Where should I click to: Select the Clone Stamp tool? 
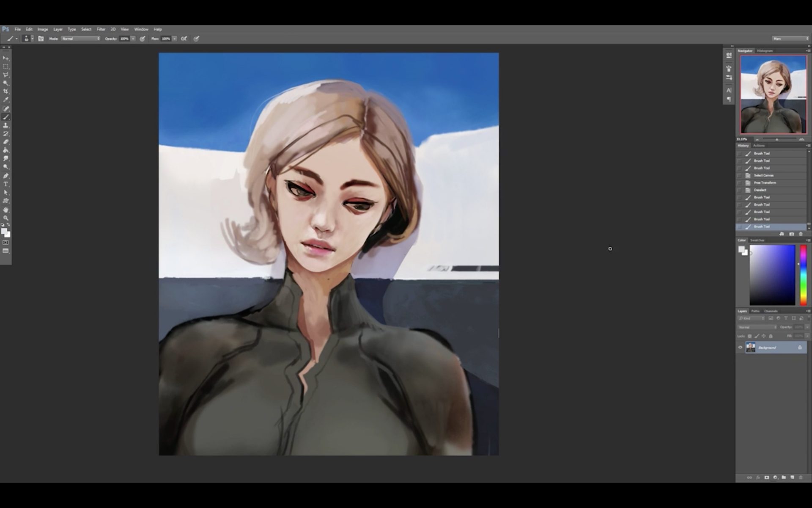[6, 125]
